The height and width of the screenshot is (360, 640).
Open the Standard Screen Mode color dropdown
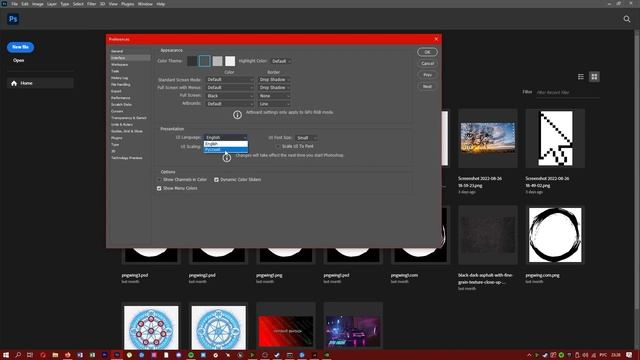[229, 80]
